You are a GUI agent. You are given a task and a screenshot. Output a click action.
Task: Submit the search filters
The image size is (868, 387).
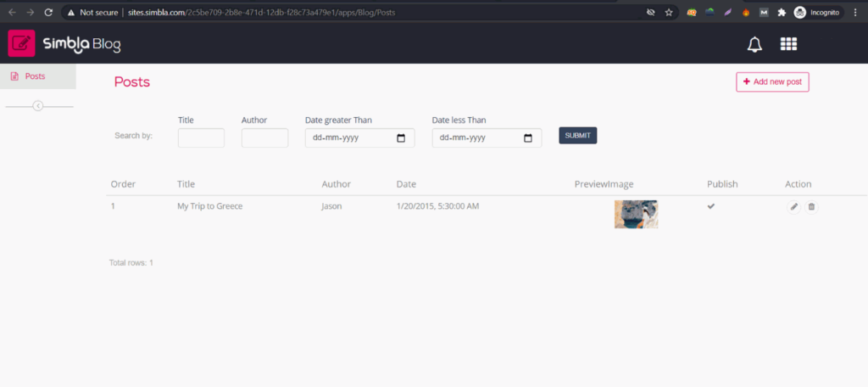pyautogui.click(x=578, y=135)
